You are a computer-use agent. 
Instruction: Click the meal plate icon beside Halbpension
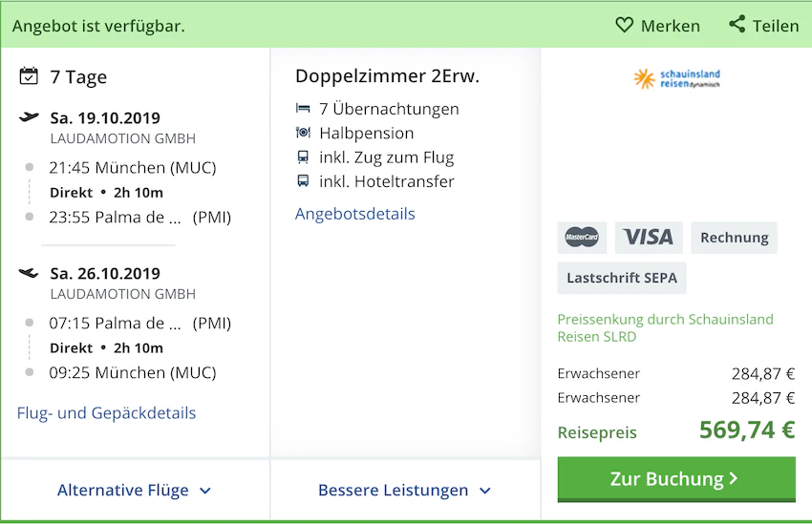[x=303, y=133]
